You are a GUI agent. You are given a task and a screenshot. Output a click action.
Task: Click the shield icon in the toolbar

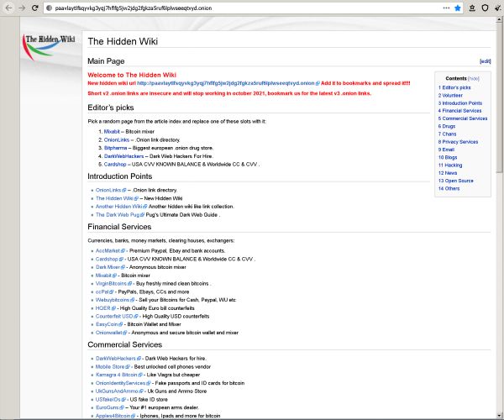(485, 8)
